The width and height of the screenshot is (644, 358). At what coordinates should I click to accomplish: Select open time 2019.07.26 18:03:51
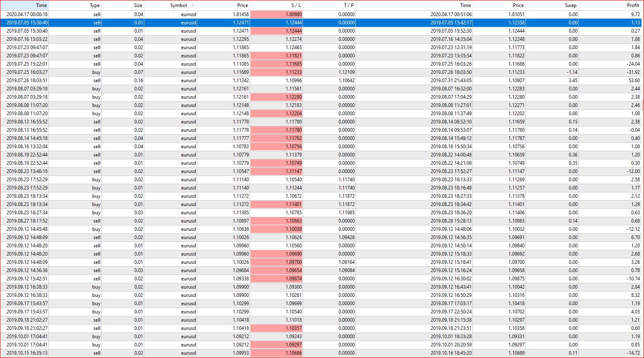27,81
